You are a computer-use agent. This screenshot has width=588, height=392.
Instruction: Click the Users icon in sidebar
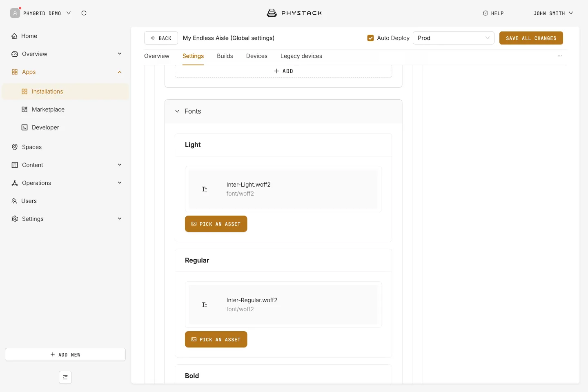(x=14, y=201)
